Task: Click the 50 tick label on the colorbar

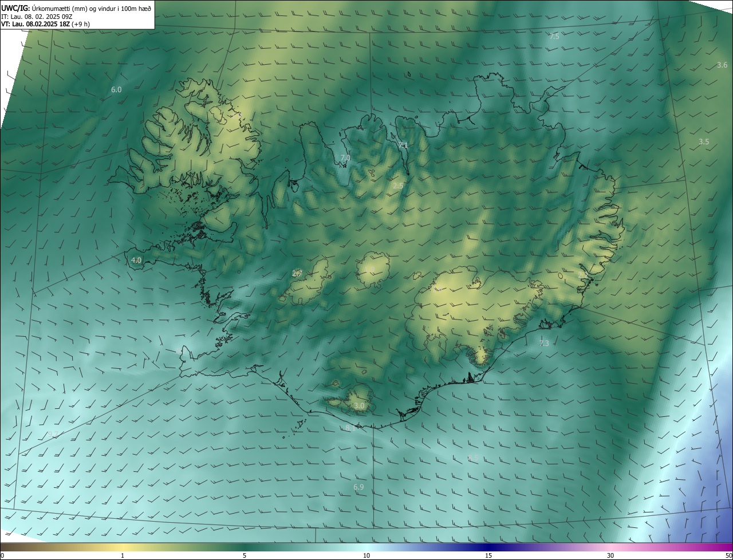Action: point(728,555)
